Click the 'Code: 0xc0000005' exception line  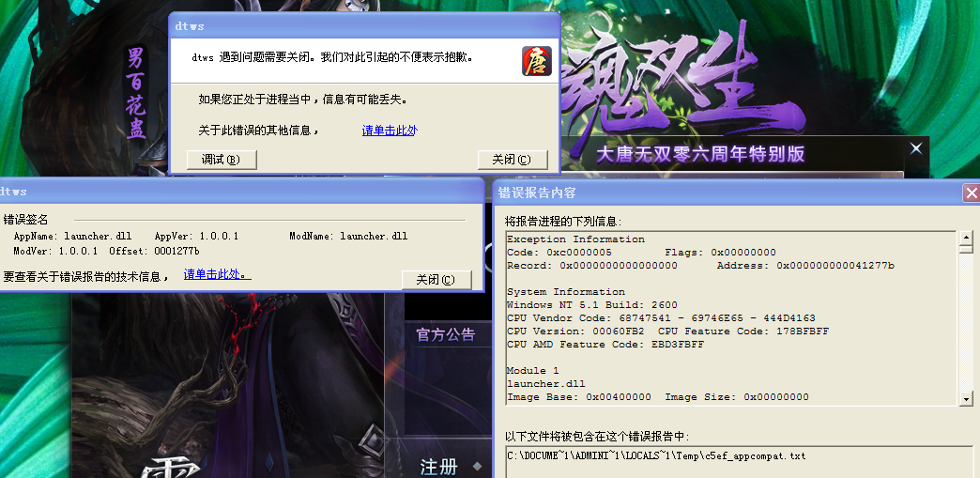coord(559,252)
